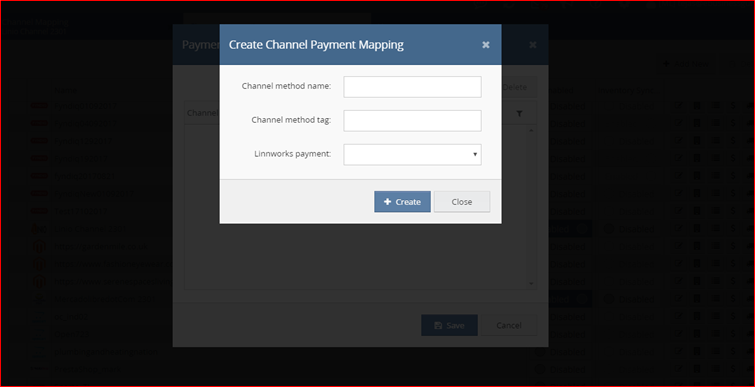Viewport: 755px width, 387px height.
Task: Open the Linnworks payment dropdown
Action: [x=412, y=155]
